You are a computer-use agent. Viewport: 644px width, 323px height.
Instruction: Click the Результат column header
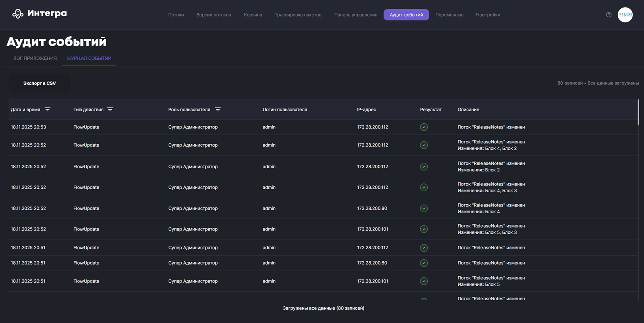[431, 110]
